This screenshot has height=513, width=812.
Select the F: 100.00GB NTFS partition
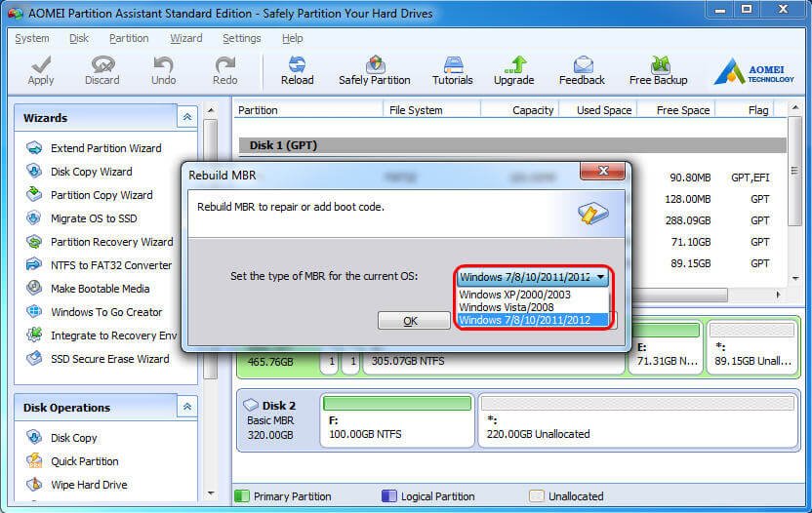point(397,419)
